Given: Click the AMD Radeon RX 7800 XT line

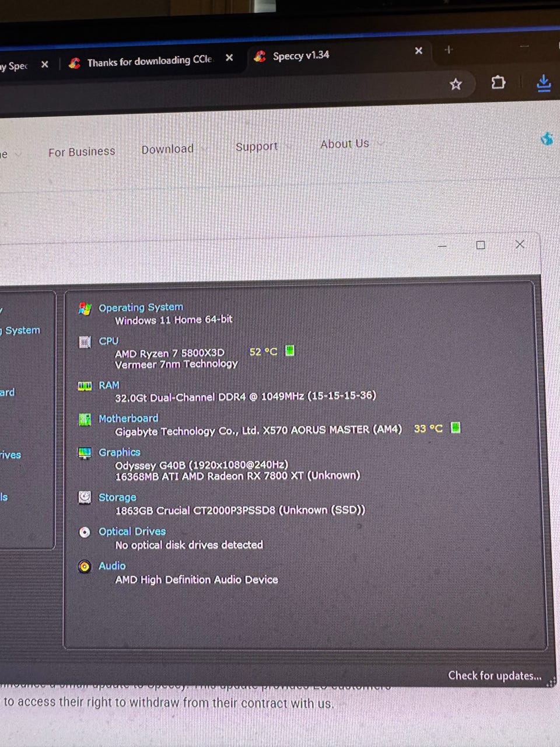Looking at the screenshot, I should [237, 476].
